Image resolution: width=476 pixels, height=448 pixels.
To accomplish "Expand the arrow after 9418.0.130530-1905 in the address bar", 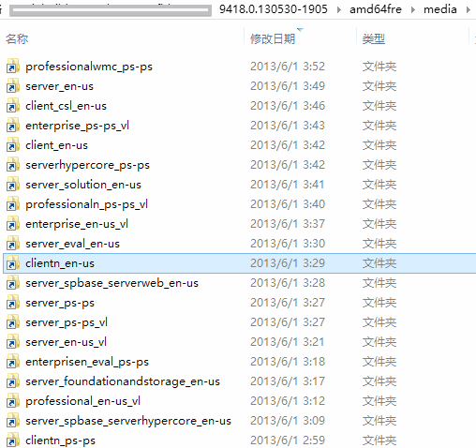I will coord(339,9).
